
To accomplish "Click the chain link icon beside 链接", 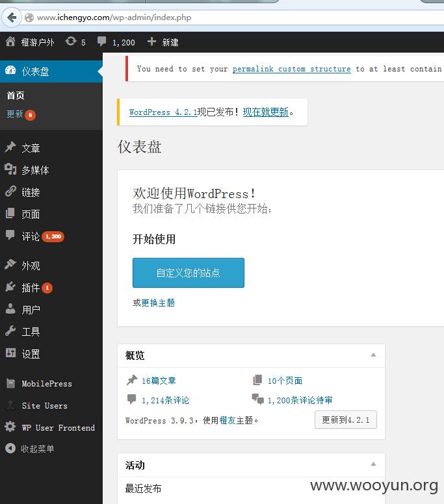I will pyautogui.click(x=10, y=191).
